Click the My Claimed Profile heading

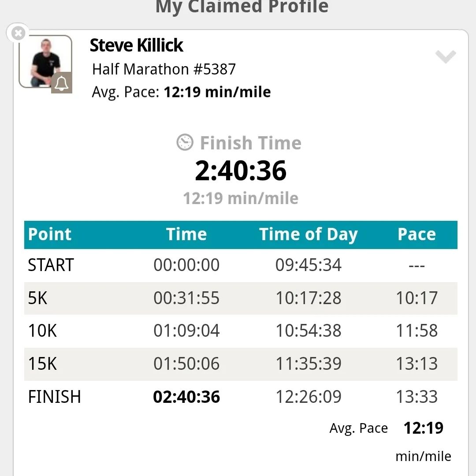tap(242, 7)
